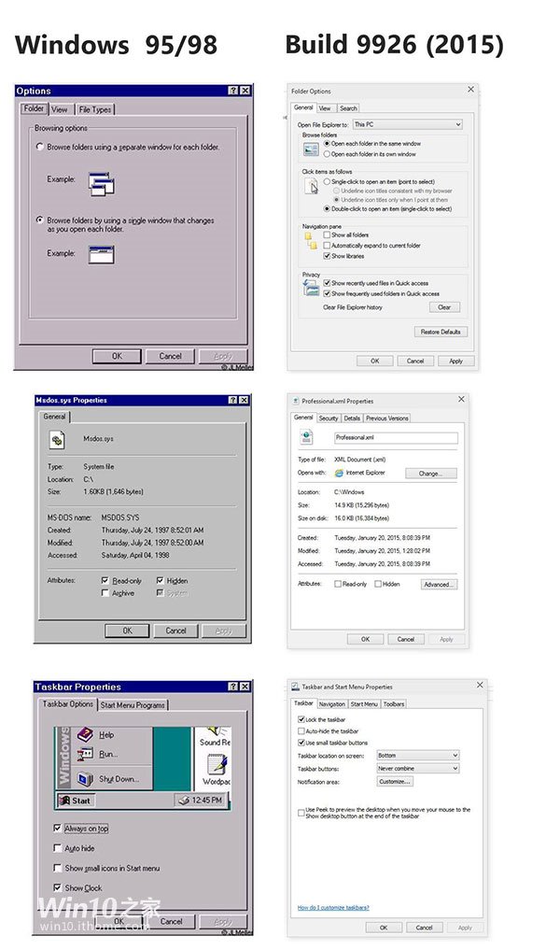The image size is (560, 950).
Task: Click Customize notification area button
Action: 395,782
